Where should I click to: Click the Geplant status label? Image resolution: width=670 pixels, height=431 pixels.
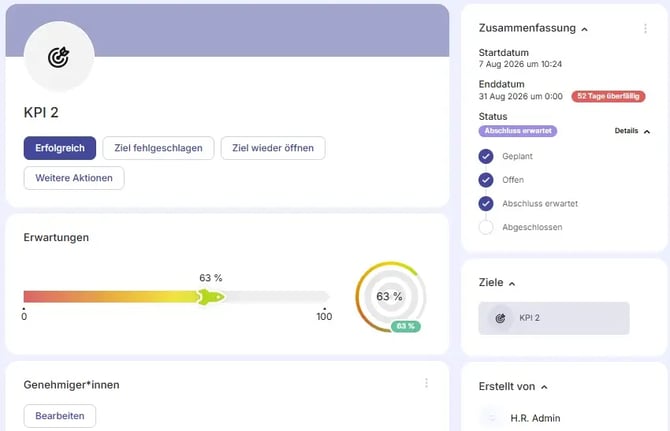(x=517, y=156)
